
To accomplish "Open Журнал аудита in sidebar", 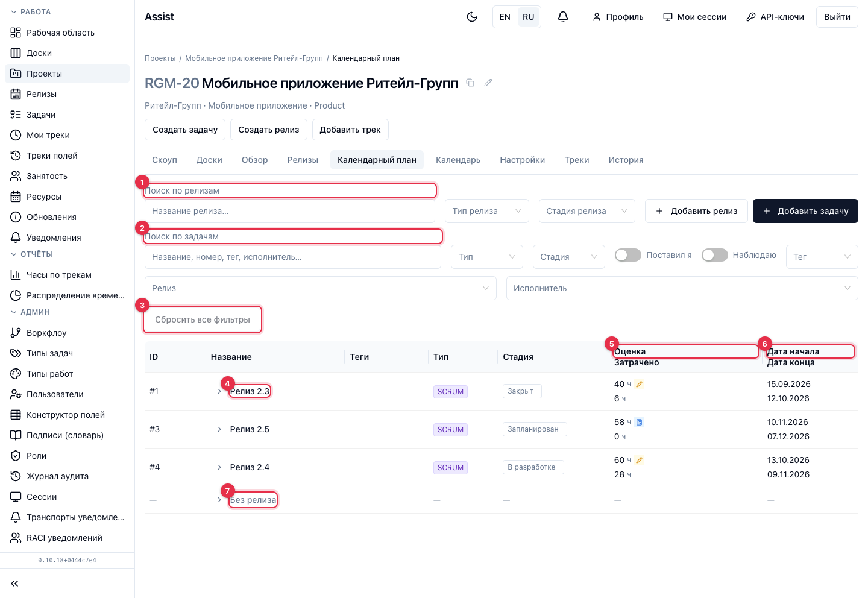I will pos(67,476).
